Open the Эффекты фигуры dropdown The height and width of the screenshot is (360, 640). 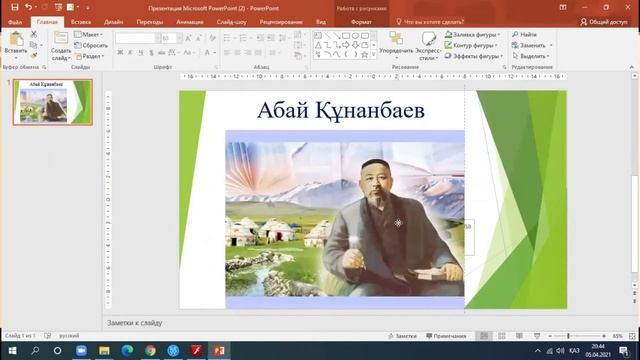474,56
